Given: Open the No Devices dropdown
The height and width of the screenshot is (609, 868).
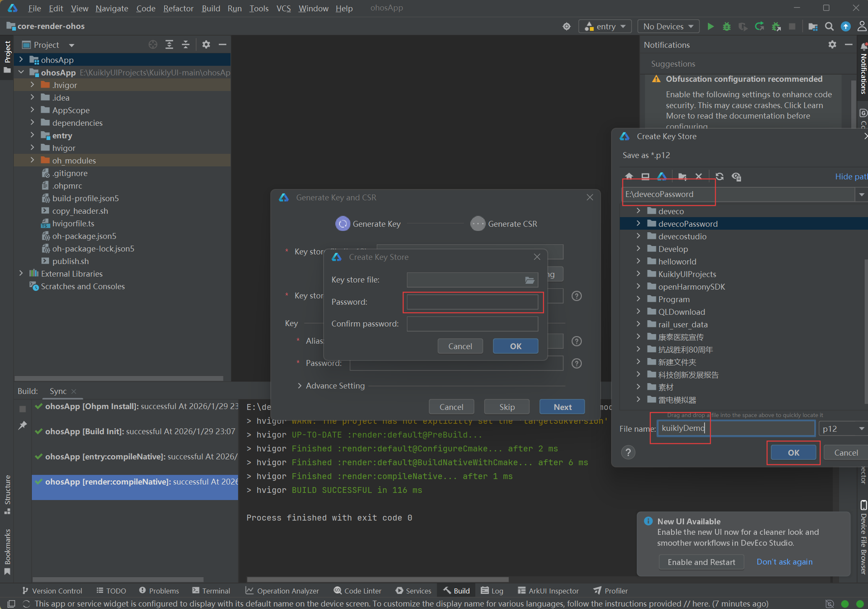Looking at the screenshot, I should pyautogui.click(x=668, y=26).
